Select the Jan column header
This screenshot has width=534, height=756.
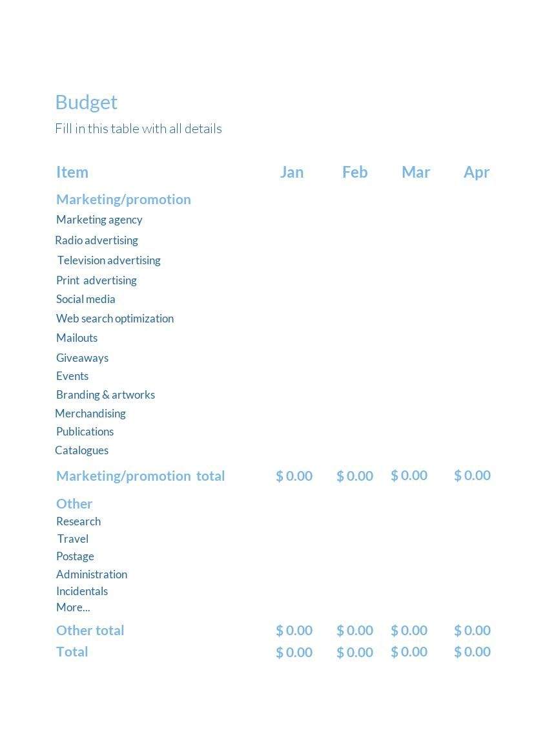[292, 172]
